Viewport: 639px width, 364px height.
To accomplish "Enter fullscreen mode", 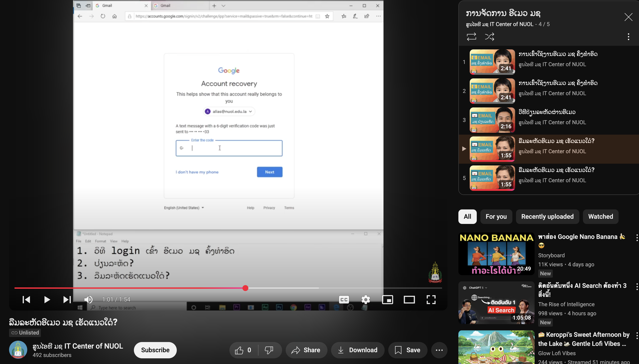I will point(431,299).
